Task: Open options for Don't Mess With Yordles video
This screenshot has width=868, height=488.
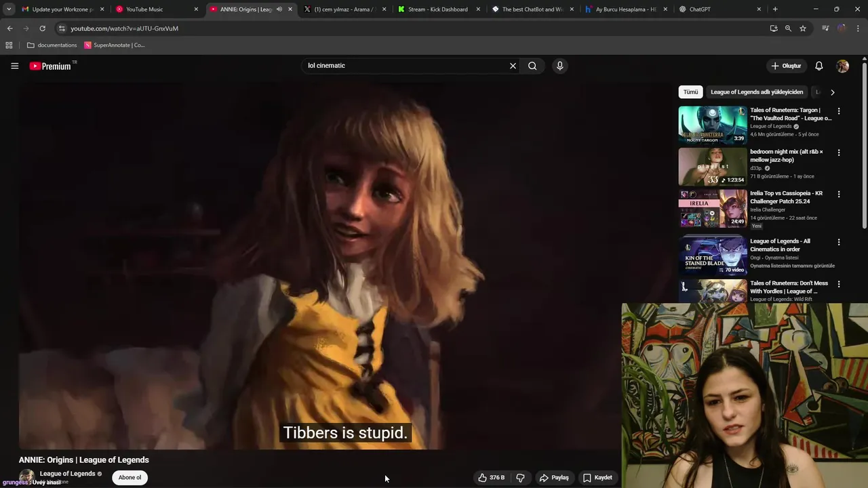Action: pyautogui.click(x=839, y=284)
